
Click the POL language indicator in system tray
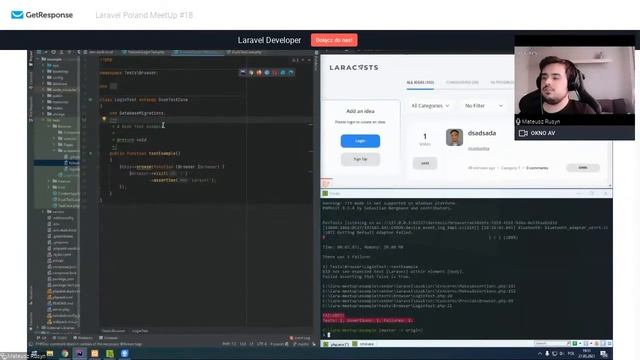pos(571,353)
